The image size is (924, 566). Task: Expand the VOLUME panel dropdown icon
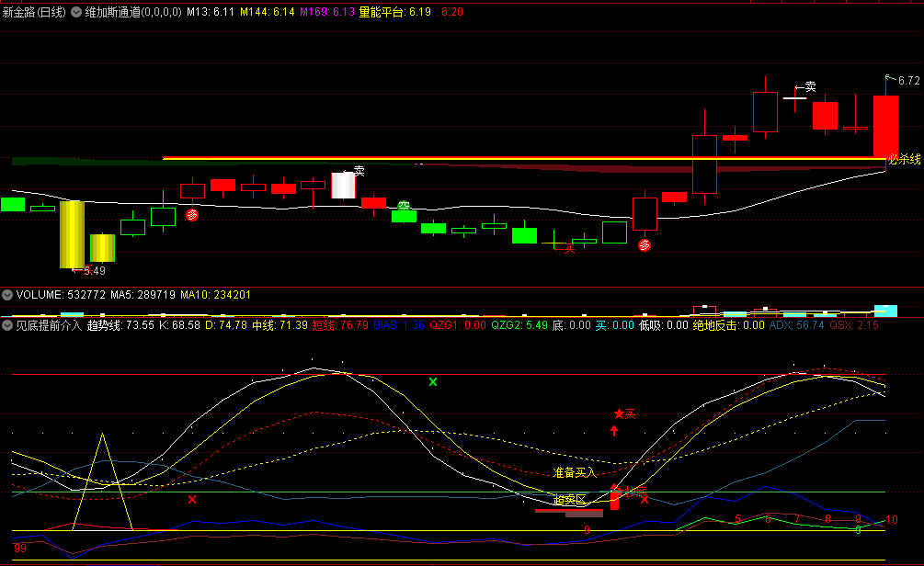7,295
